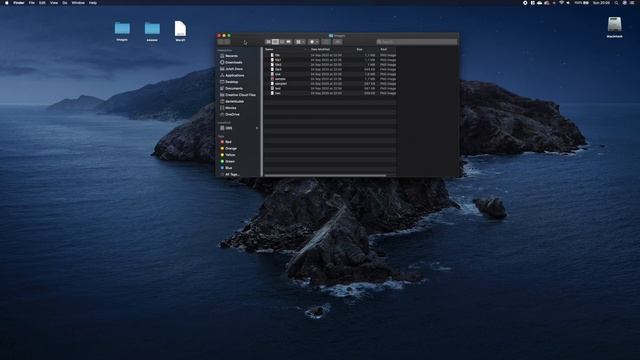Click the Finder search field
Viewport: 640px width, 360px height.
416,42
